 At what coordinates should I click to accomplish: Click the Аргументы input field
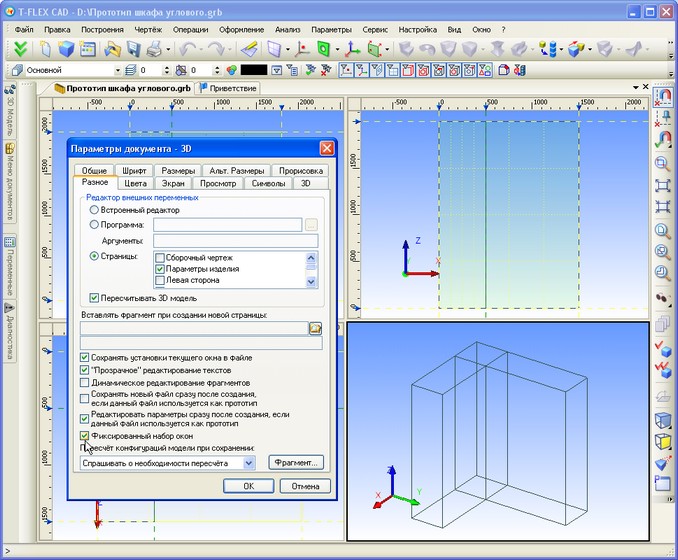click(236, 241)
